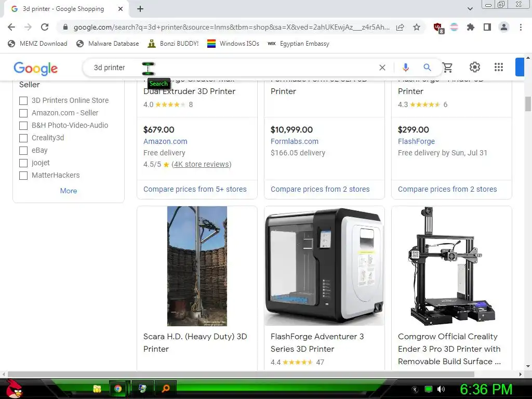Viewport: 532px width, 399px height.
Task: Open Extensions puzzle menu
Action: (471, 27)
